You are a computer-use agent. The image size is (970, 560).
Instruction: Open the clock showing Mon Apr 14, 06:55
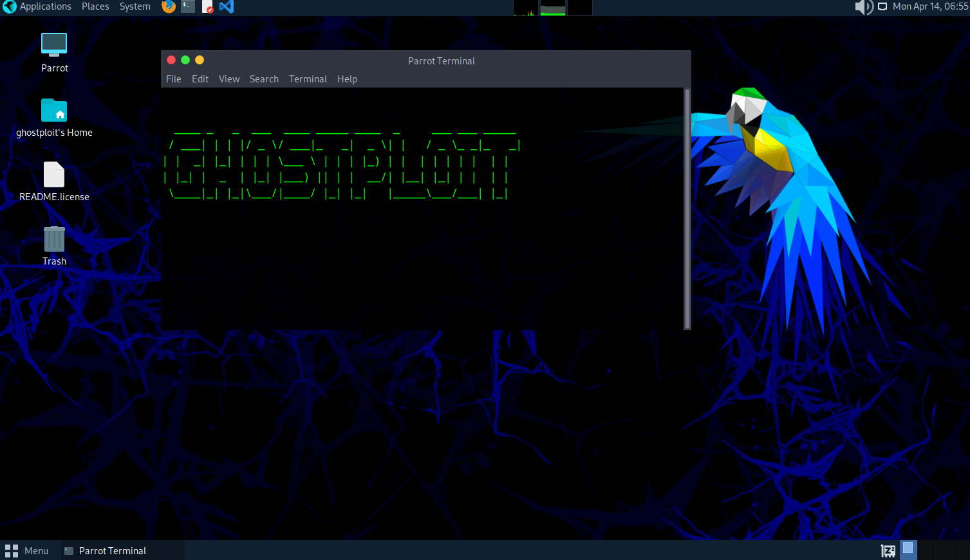coord(931,6)
